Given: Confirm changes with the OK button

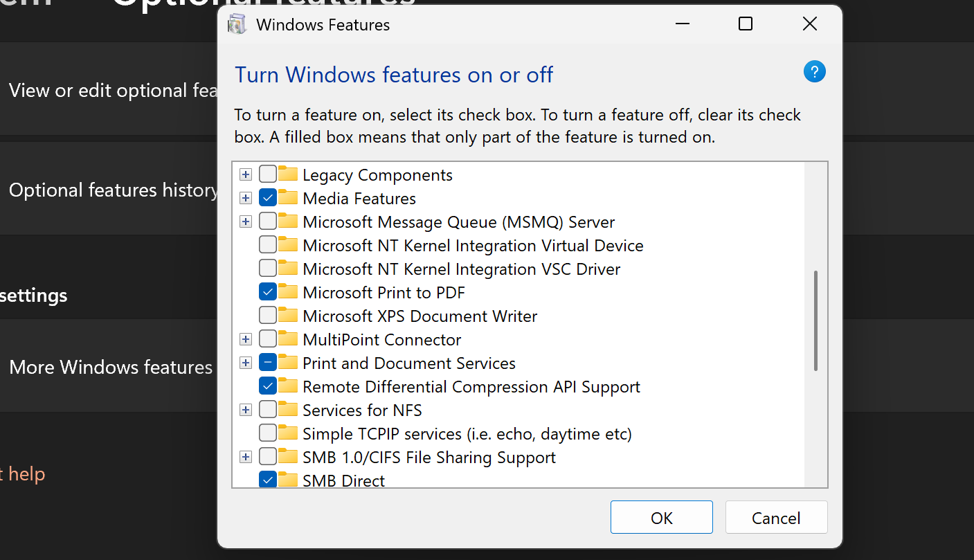Looking at the screenshot, I should pos(661,518).
